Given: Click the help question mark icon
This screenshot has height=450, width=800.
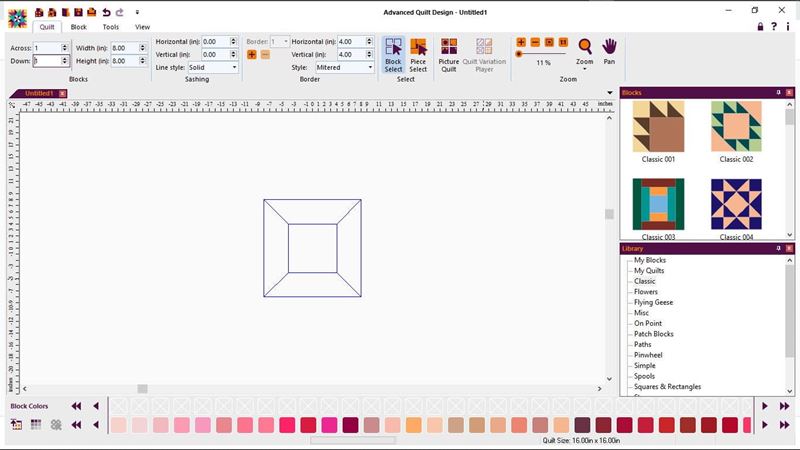Looking at the screenshot, I should [x=775, y=26].
